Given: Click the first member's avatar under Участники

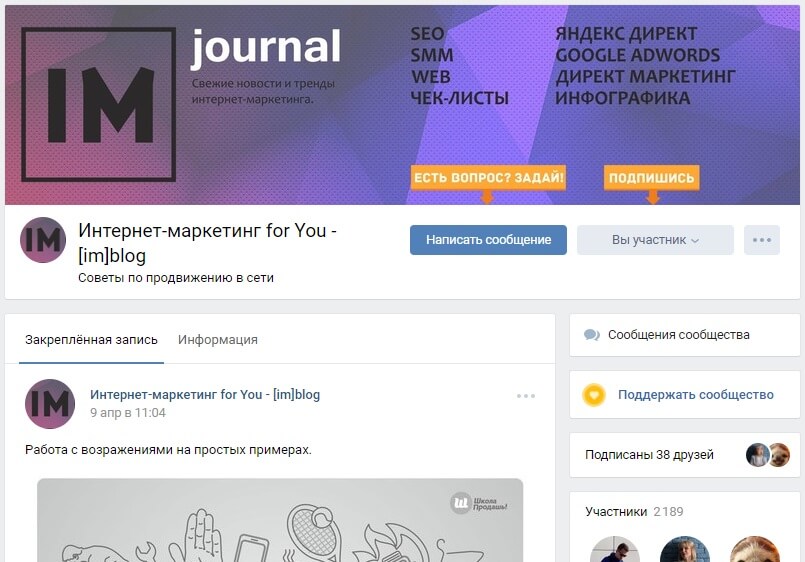Looking at the screenshot, I should click(x=615, y=549).
